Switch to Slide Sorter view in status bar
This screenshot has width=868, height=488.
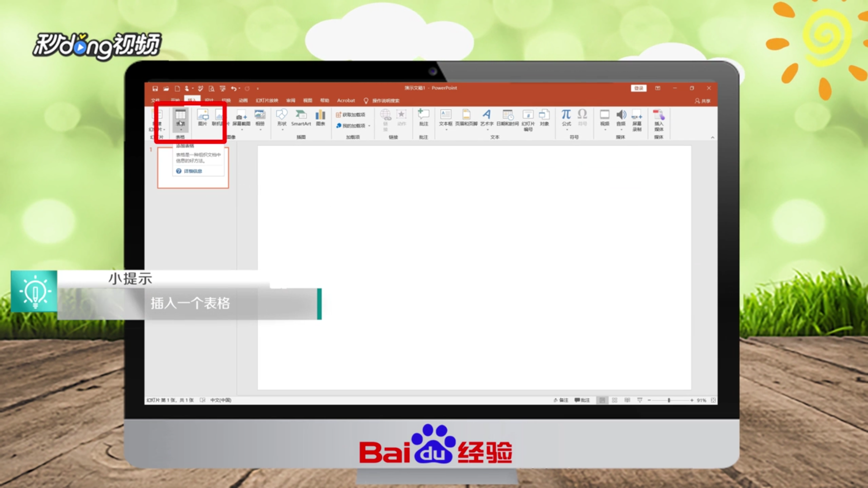coord(614,400)
